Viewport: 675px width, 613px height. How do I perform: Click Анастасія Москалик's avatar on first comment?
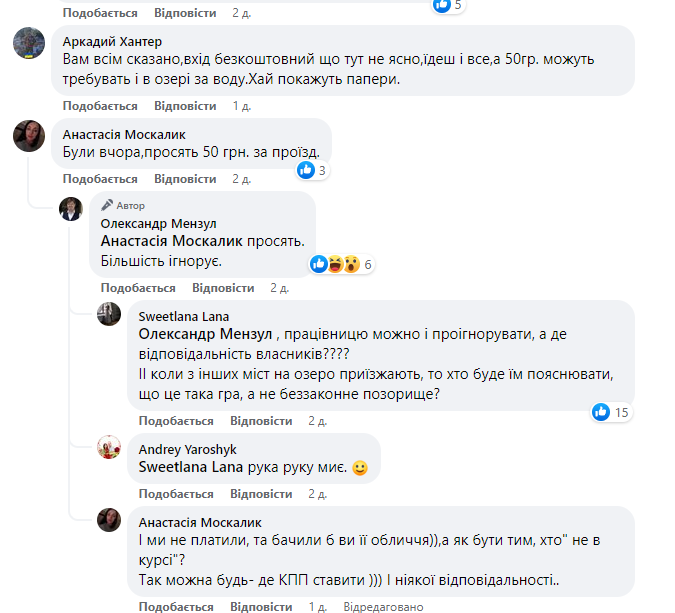[28, 136]
